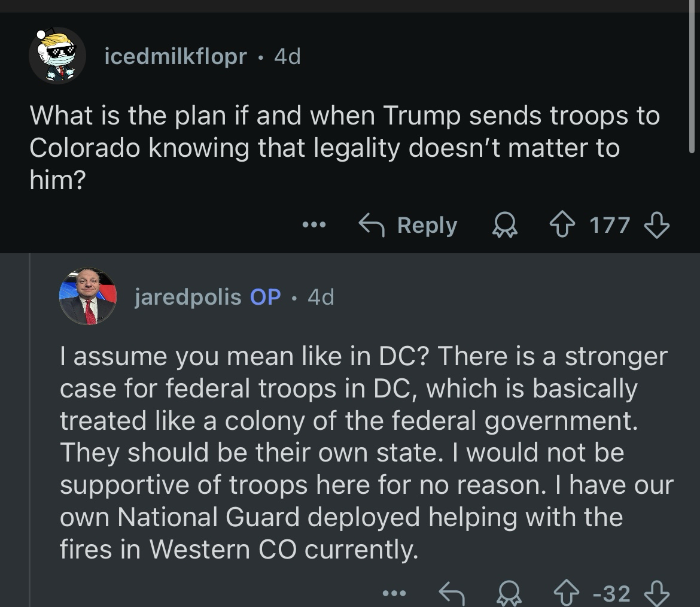
Task: Open more options on icedmilkflopr's comment
Action: tap(314, 226)
